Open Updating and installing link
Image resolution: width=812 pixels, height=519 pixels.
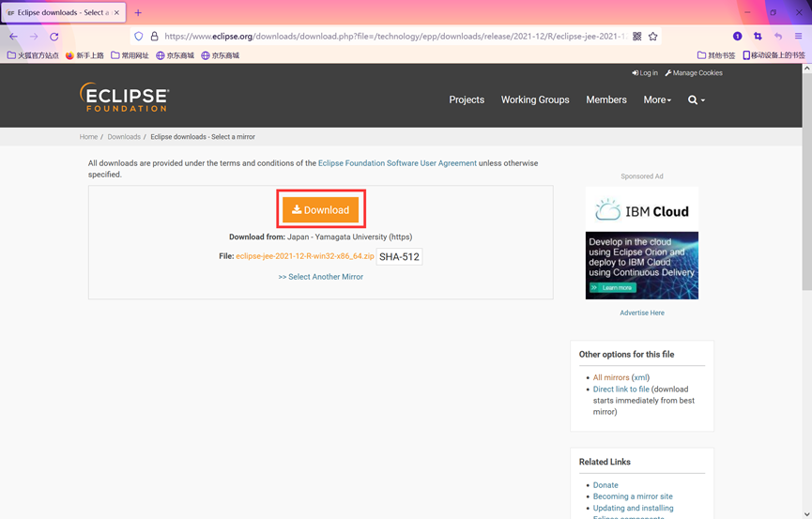pyautogui.click(x=634, y=508)
